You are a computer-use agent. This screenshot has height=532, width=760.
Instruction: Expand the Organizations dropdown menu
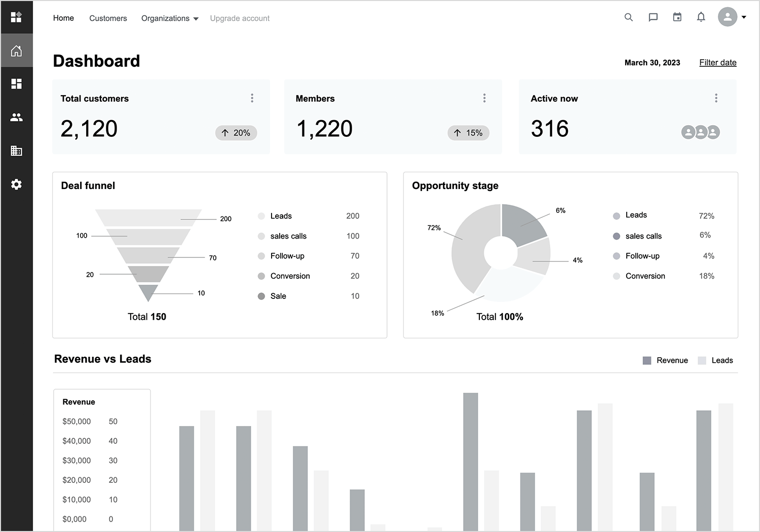[170, 18]
